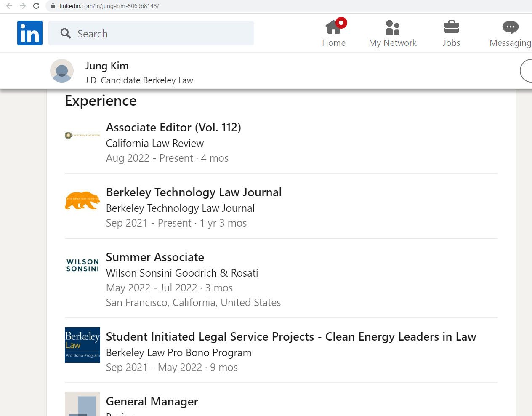Click Berkeley Technology Law Journal bear logo

(82, 200)
